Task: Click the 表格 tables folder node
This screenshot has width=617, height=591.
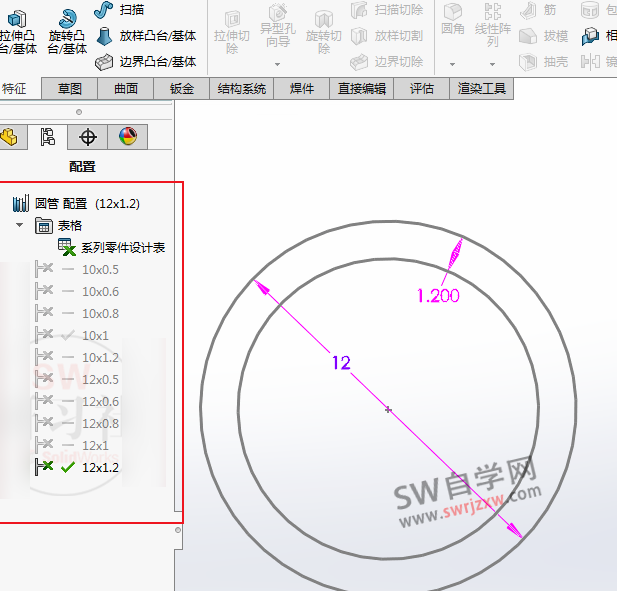Action: pos(59,225)
